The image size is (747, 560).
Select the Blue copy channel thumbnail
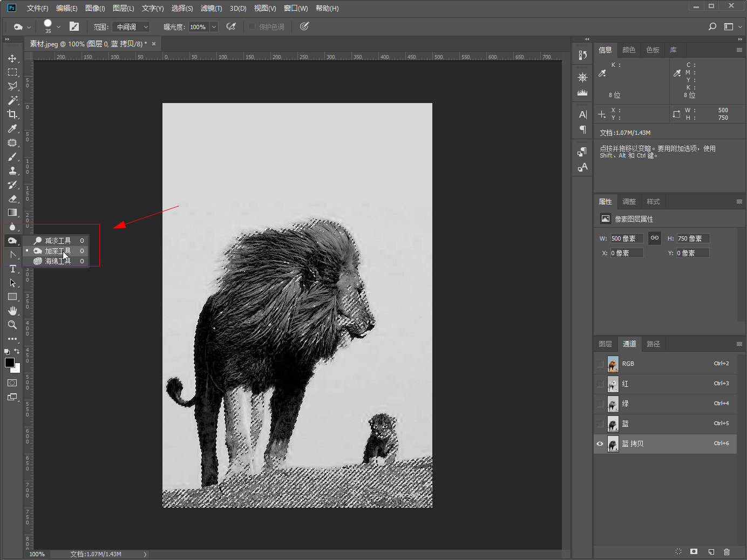[613, 443]
